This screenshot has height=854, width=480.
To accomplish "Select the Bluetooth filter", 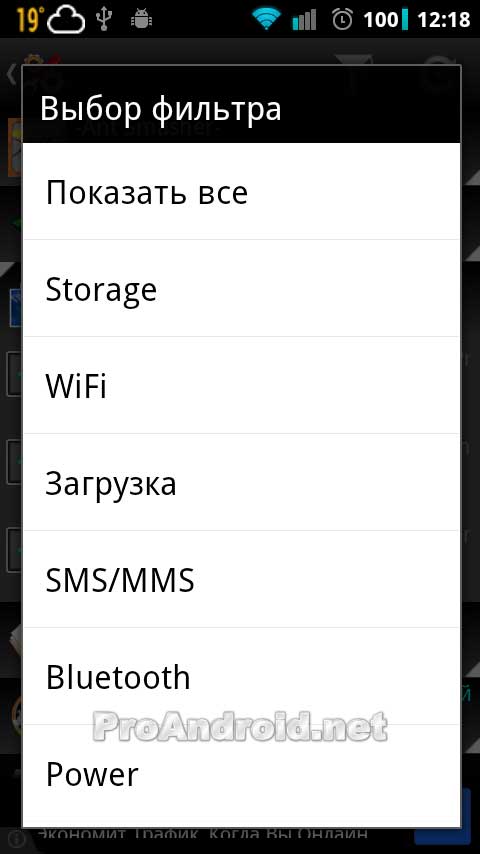I will 241,676.
